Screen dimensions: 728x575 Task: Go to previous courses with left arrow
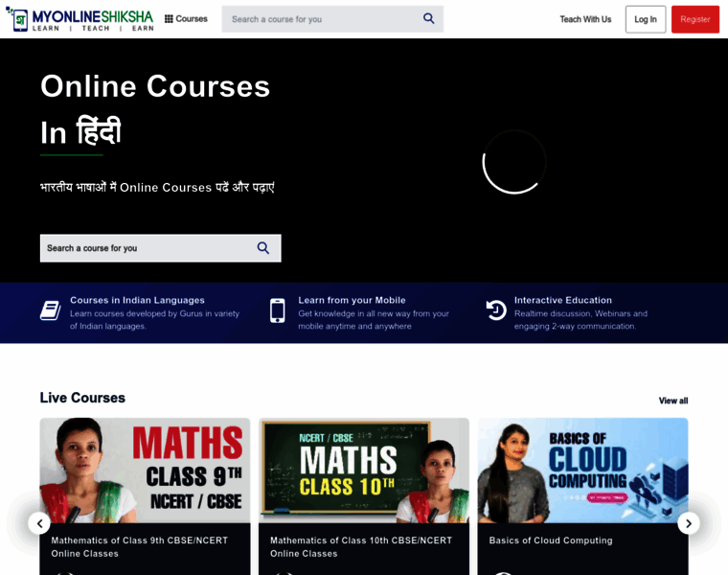point(39,523)
